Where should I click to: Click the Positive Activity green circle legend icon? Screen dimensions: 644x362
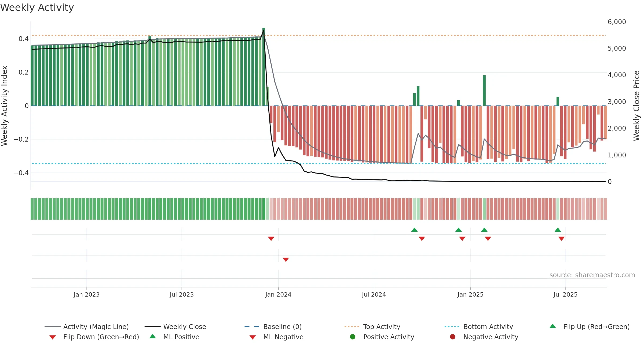click(353, 337)
